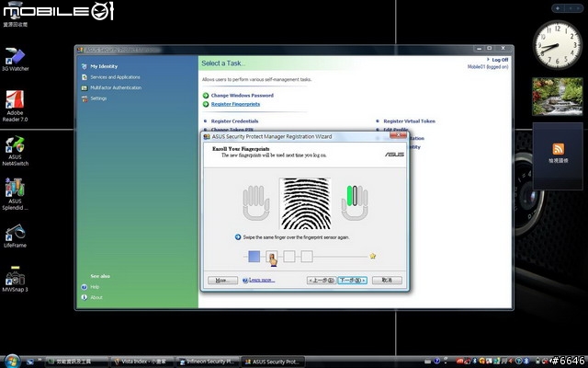Click the 下一步 (Next) button
Image resolution: width=588 pixels, height=368 pixels.
(352, 280)
